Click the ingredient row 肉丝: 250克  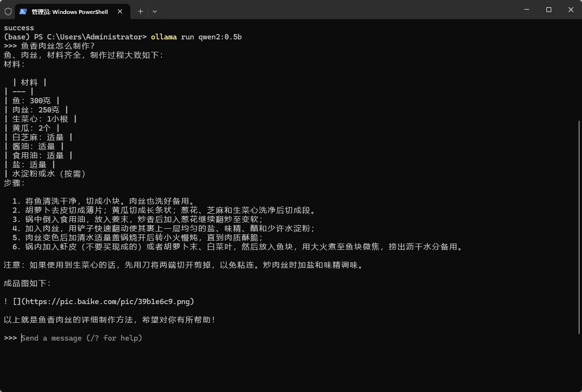(36, 110)
